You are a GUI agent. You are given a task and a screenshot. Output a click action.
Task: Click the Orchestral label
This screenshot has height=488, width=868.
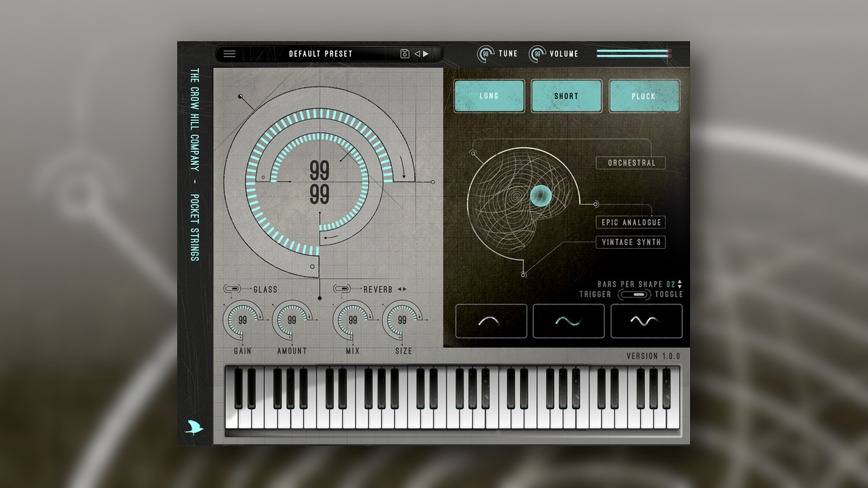point(631,163)
